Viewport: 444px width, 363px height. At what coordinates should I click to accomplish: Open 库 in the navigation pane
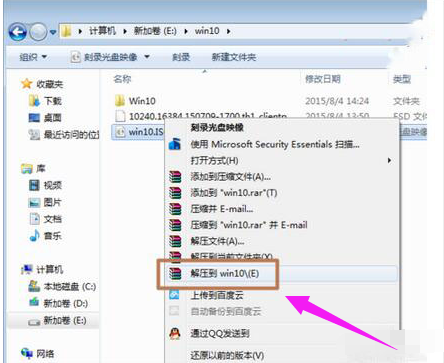pyautogui.click(x=33, y=169)
